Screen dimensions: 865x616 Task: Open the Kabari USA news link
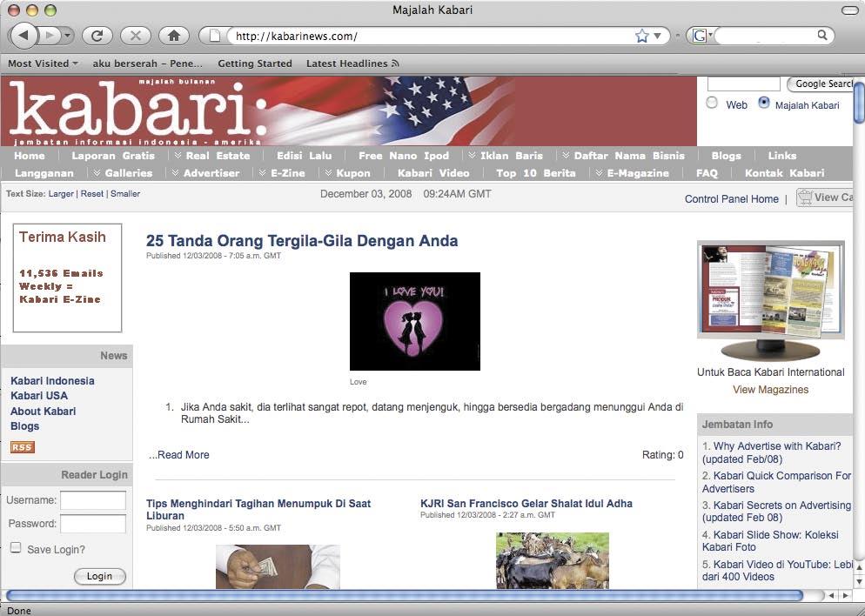(39, 395)
